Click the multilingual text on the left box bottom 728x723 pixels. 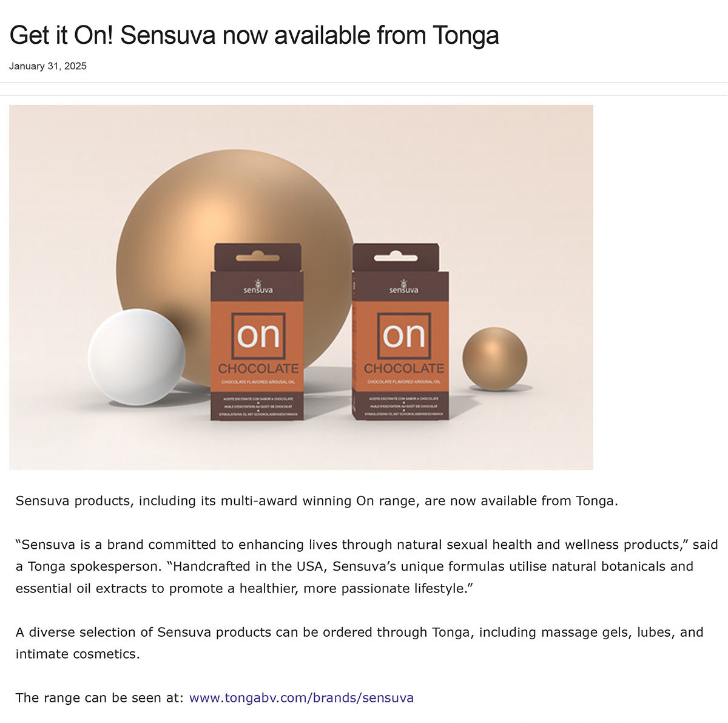click(258, 406)
